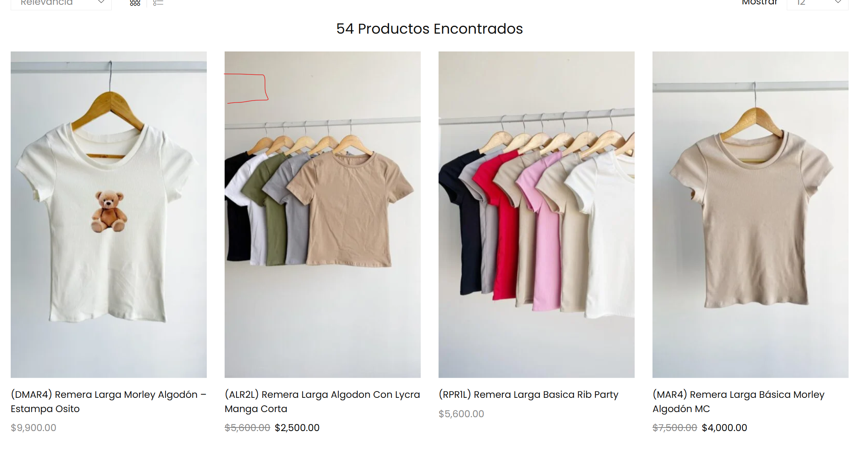Click the Mostrar label
This screenshot has height=456, width=868.
pos(759,3)
